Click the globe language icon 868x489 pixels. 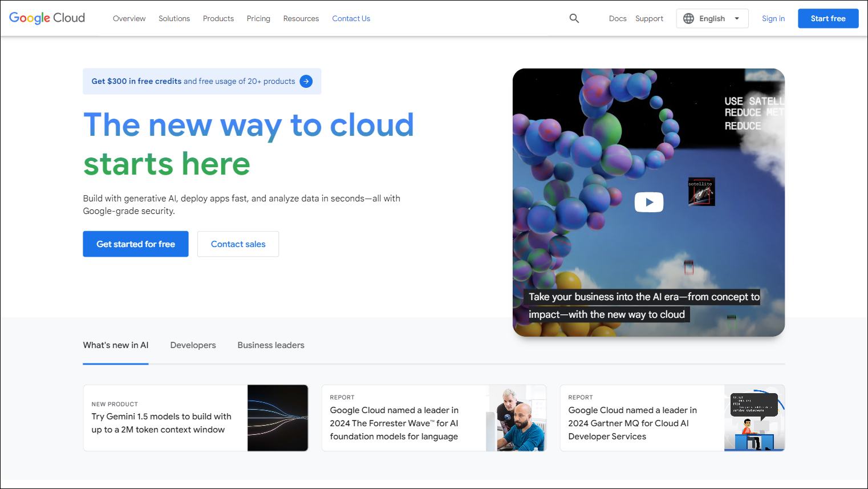[x=689, y=18]
